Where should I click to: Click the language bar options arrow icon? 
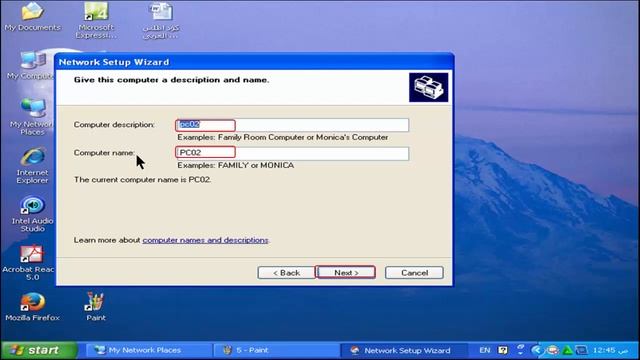(520, 349)
